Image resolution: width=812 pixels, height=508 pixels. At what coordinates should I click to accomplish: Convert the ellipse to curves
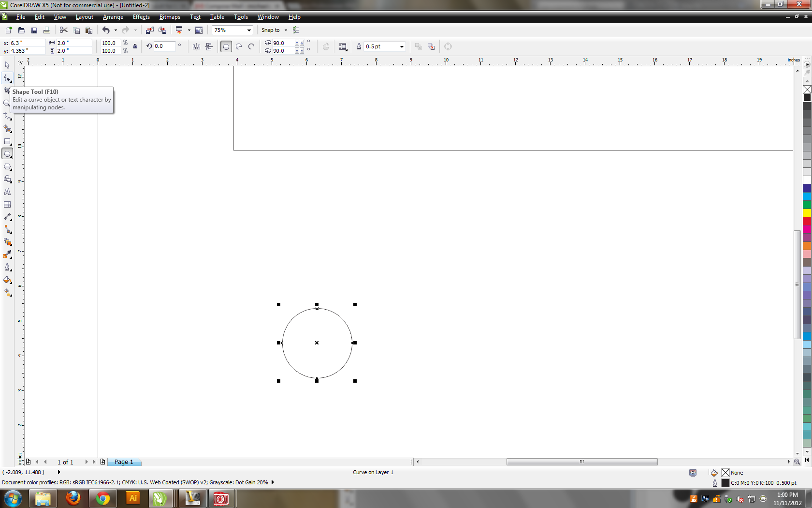pyautogui.click(x=448, y=46)
